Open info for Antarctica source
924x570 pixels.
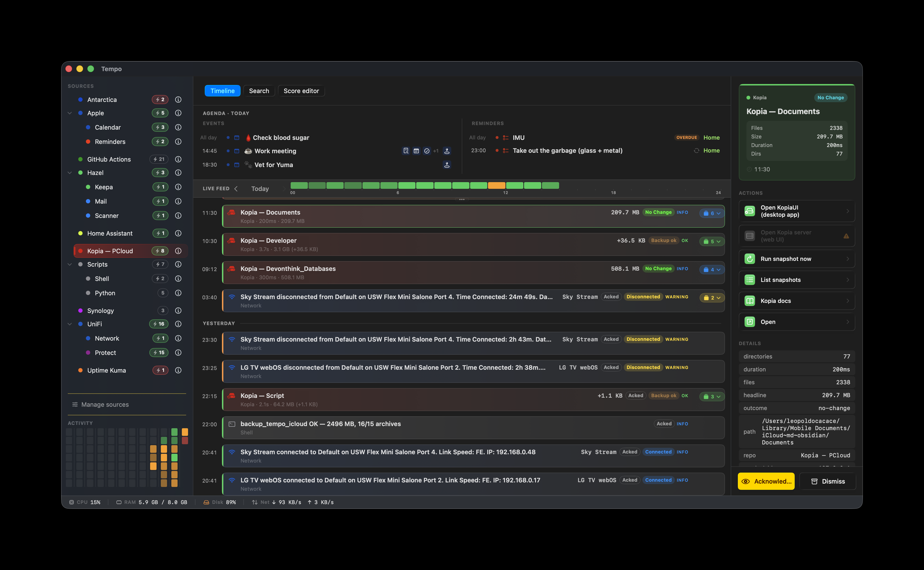click(x=178, y=100)
